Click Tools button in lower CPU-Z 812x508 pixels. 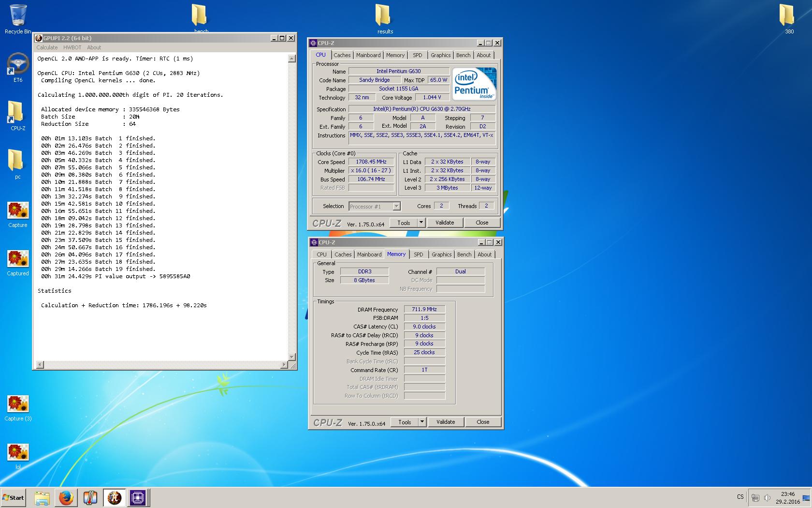click(x=405, y=422)
